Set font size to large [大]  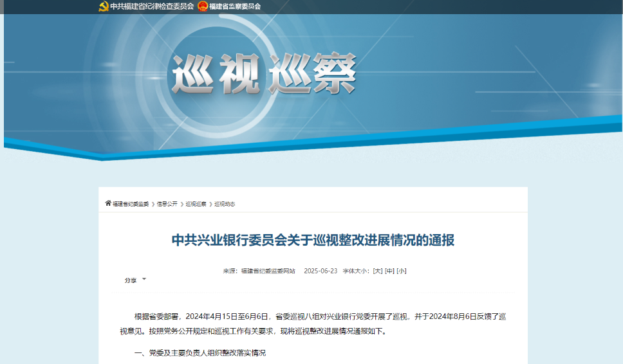(377, 271)
